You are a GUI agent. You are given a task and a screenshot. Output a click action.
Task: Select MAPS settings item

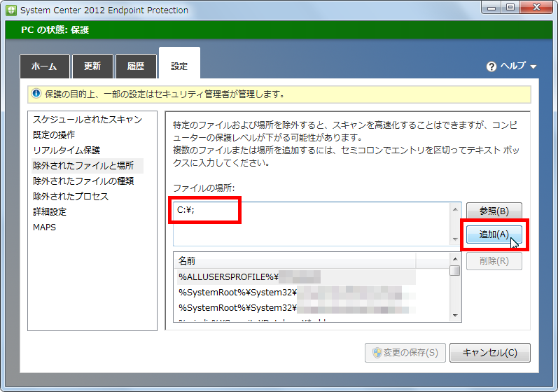tap(45, 227)
